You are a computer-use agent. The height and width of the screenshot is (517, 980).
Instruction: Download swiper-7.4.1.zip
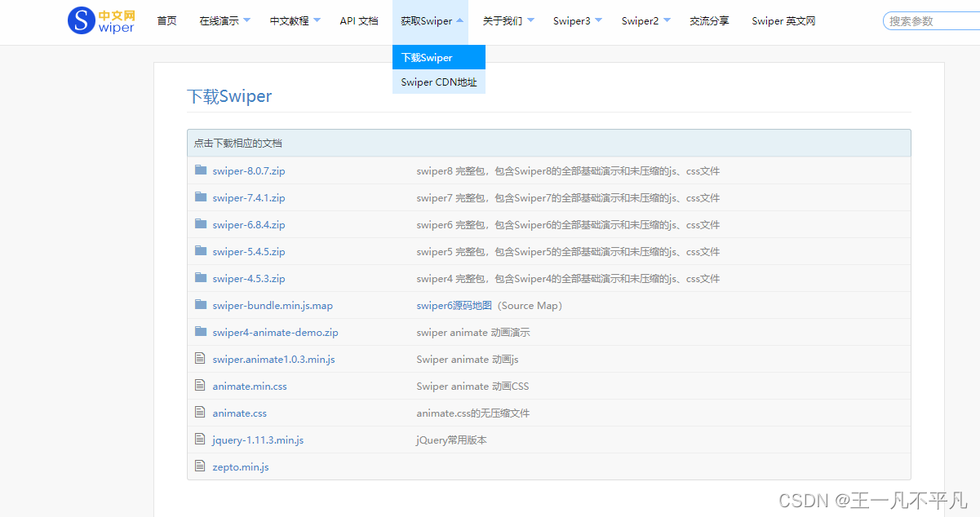(249, 198)
